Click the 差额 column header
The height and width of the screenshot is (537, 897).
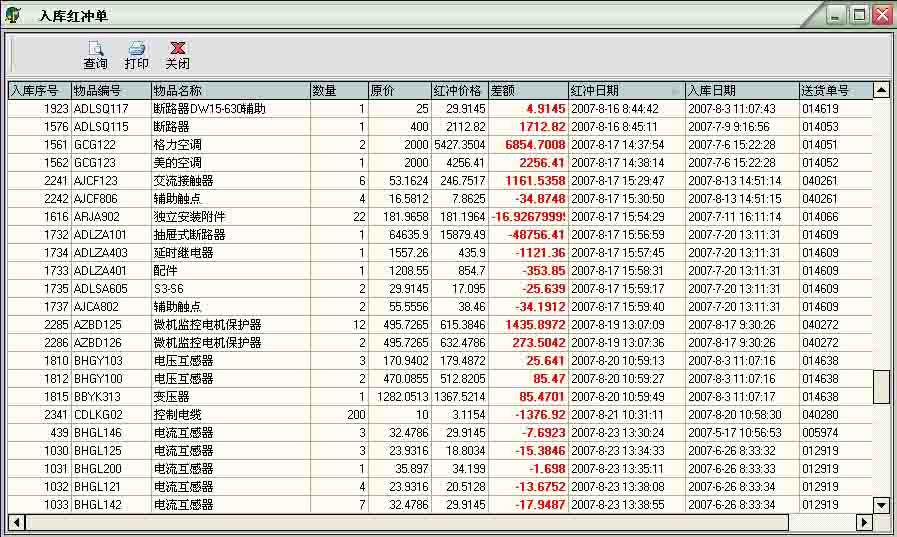(528, 91)
